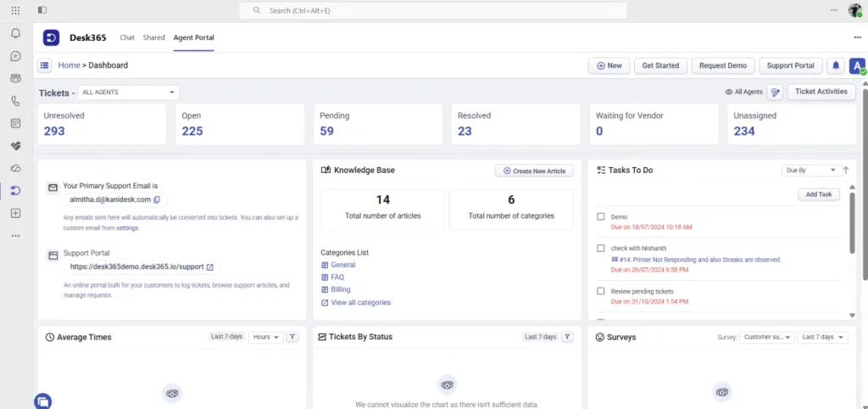The image size is (868, 409).
Task: Switch to the Chat tab
Action: (127, 37)
